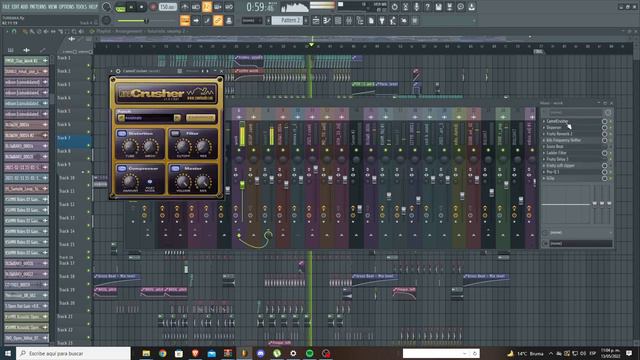Image resolution: width=640 pixels, height=360 pixels.
Task: Open the Fruity Reeverb 2 slot arrow
Action: click(544, 134)
